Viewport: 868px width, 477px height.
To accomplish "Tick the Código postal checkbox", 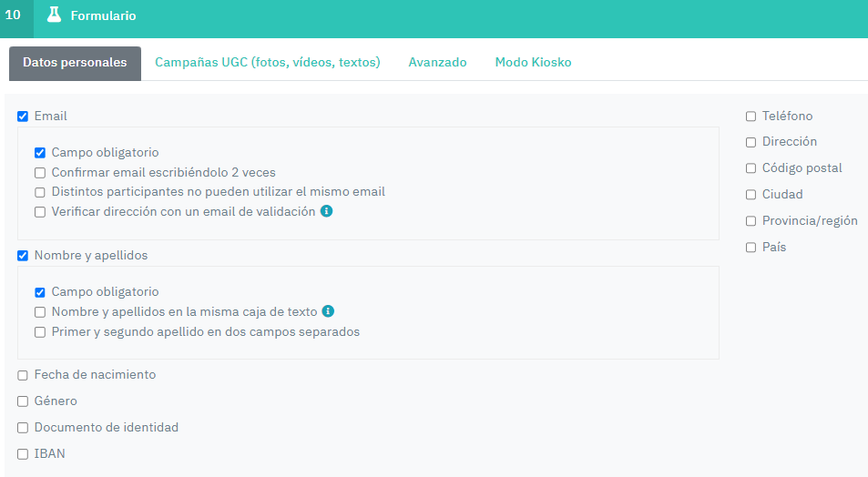I will [x=751, y=168].
